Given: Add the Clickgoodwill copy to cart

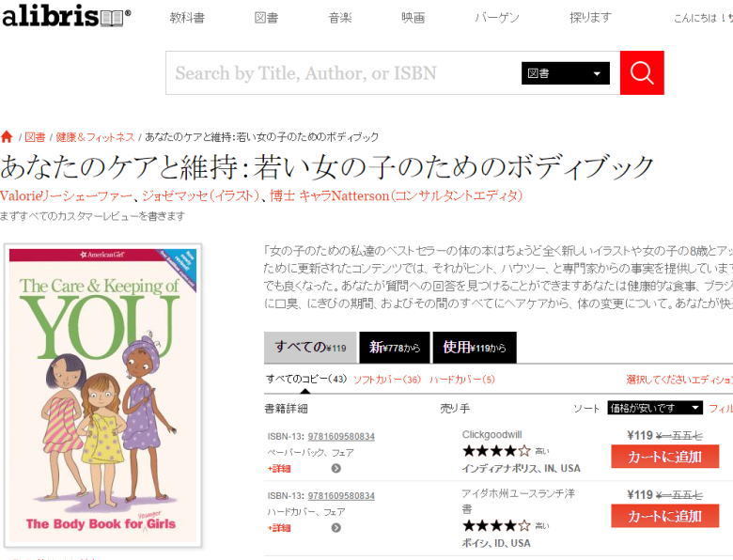Looking at the screenshot, I should pyautogui.click(x=664, y=457).
